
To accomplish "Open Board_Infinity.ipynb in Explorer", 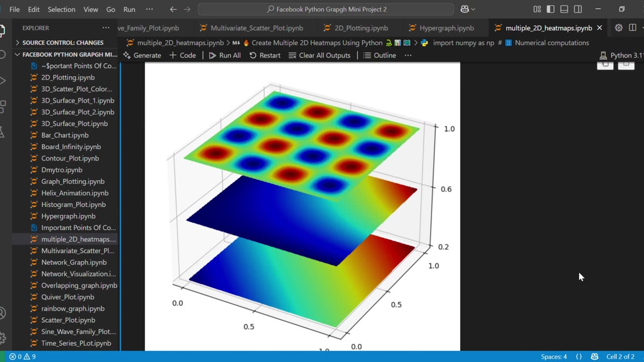I will [71, 147].
